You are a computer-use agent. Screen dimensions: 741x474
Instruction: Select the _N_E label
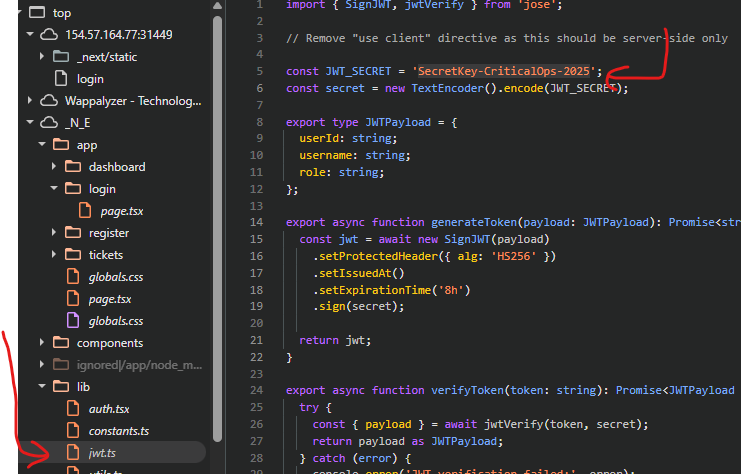78,123
